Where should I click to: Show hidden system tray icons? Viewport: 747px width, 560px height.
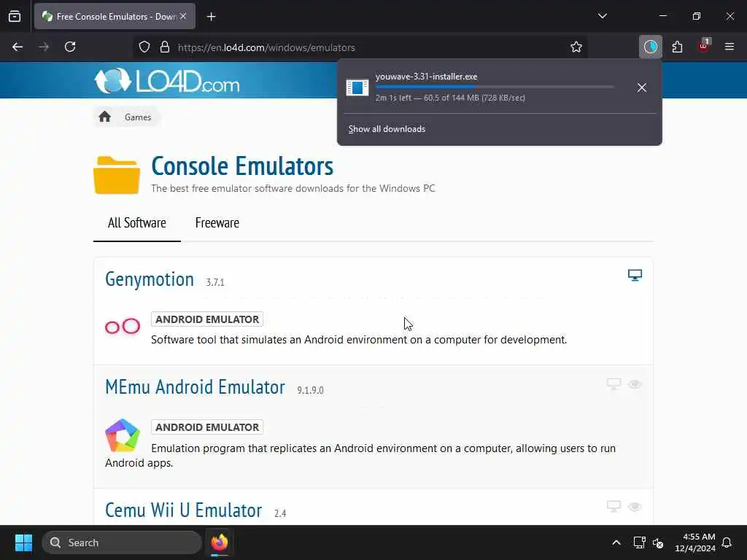616,542
